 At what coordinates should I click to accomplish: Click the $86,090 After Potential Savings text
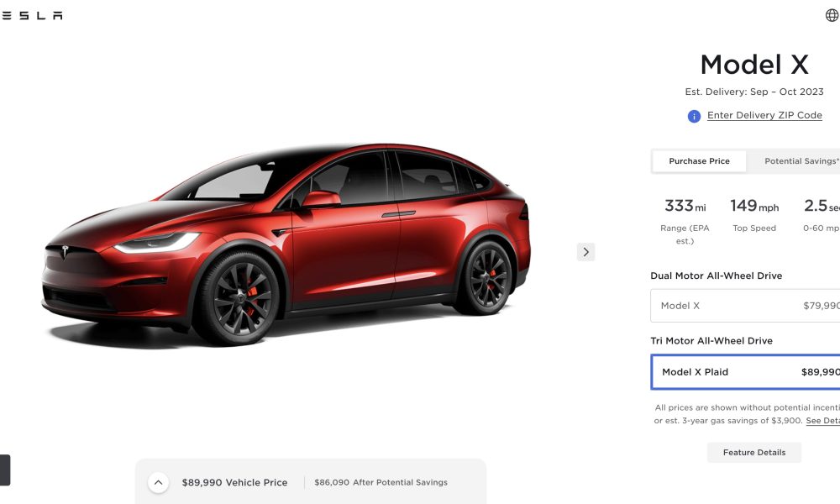[381, 482]
